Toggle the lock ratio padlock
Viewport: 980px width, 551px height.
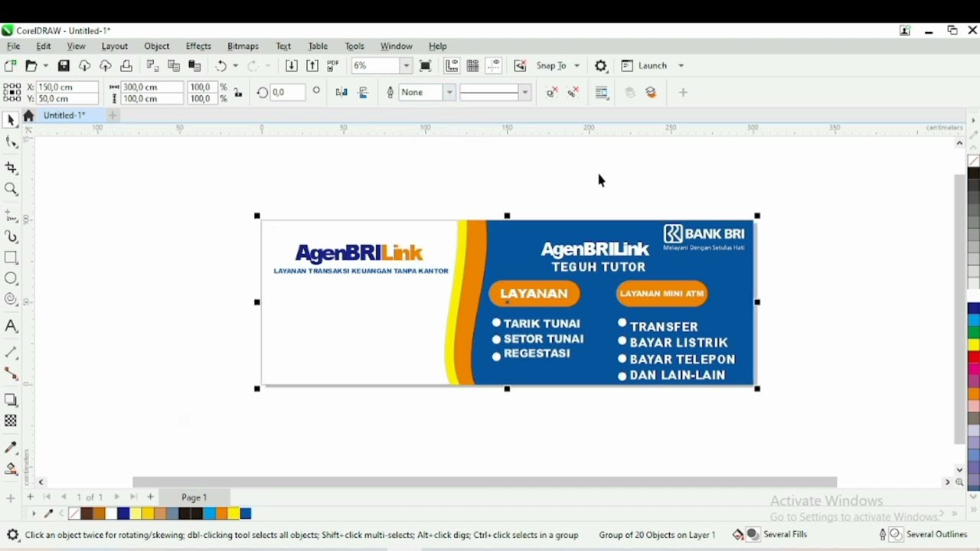(x=238, y=93)
